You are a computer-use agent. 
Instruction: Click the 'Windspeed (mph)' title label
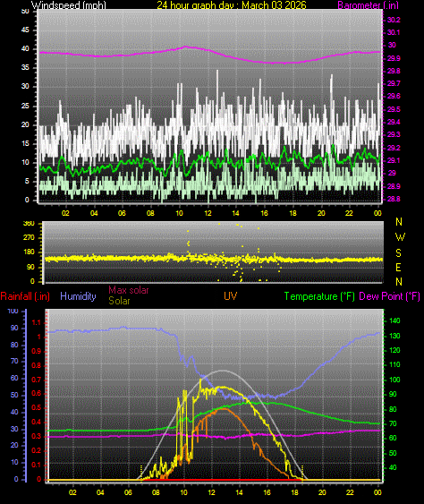(x=68, y=5)
